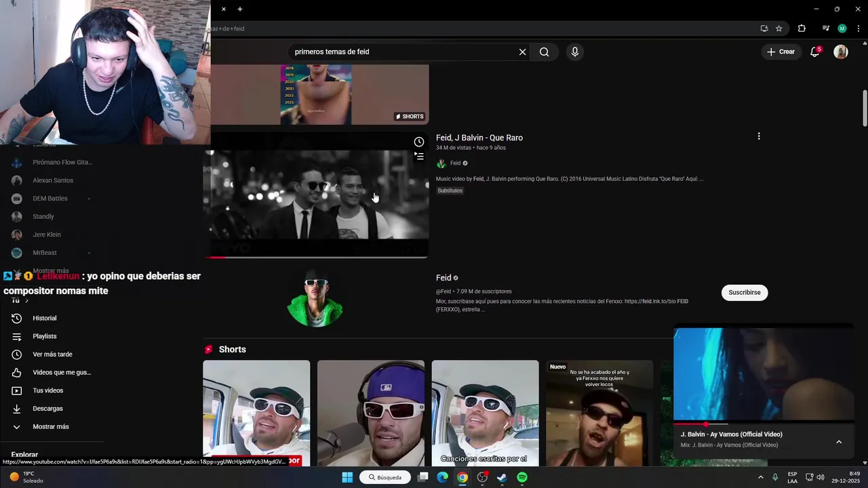The width and height of the screenshot is (868, 488).
Task: Click the taskbar Búsqueda search box
Action: [x=384, y=477]
